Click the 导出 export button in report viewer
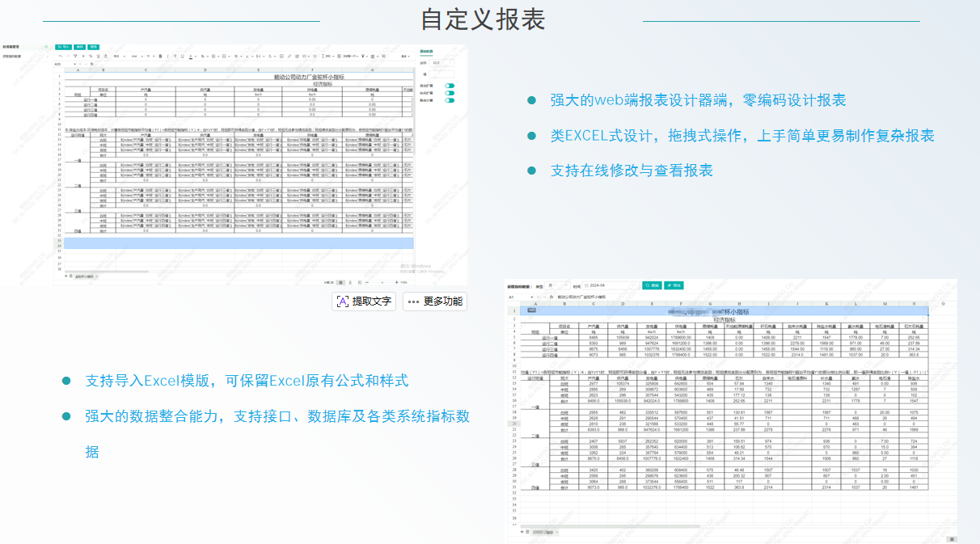 (x=674, y=285)
